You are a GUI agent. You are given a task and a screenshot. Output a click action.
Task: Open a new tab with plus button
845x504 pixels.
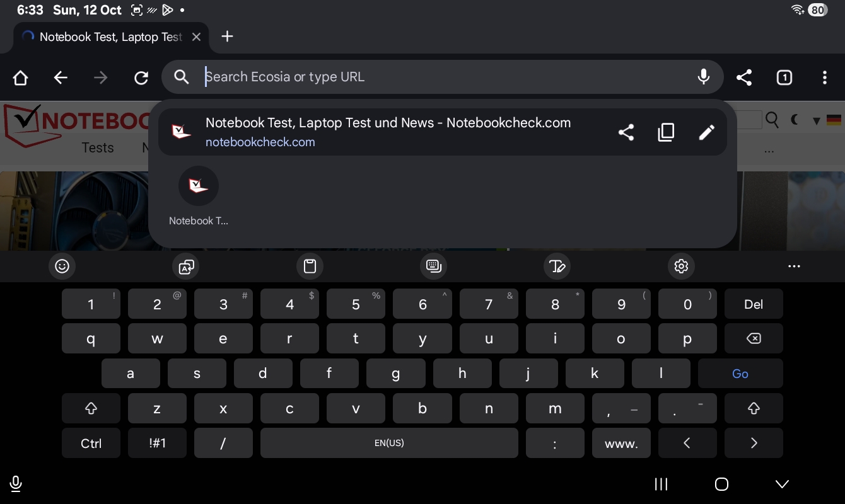[228, 37]
